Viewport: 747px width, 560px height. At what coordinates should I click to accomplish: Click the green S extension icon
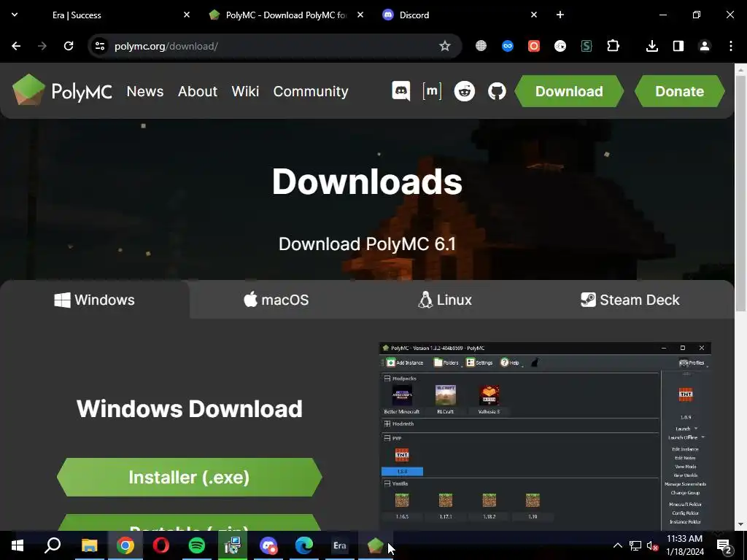point(587,46)
